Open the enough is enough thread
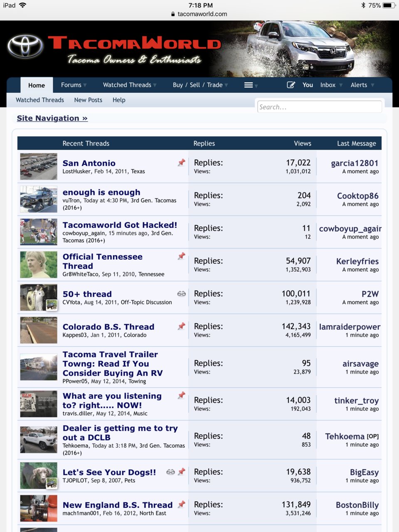The height and width of the screenshot is (532, 399). (101, 192)
